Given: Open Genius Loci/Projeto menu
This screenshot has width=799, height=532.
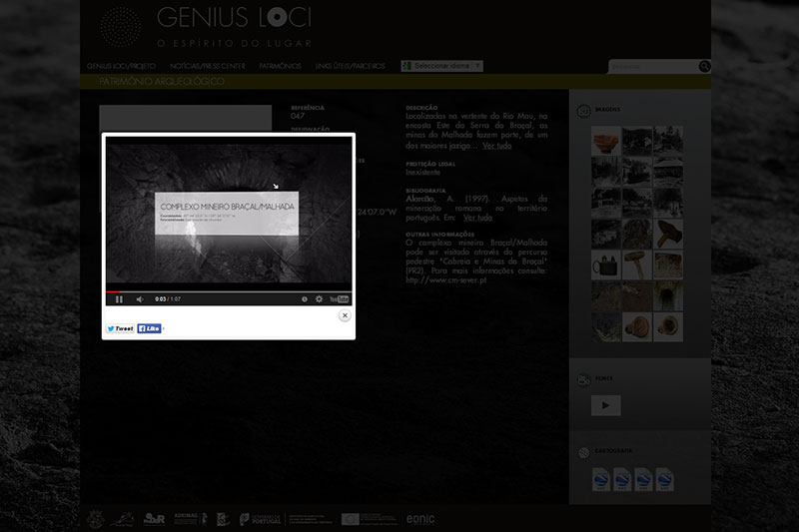Looking at the screenshot, I should [122, 66].
